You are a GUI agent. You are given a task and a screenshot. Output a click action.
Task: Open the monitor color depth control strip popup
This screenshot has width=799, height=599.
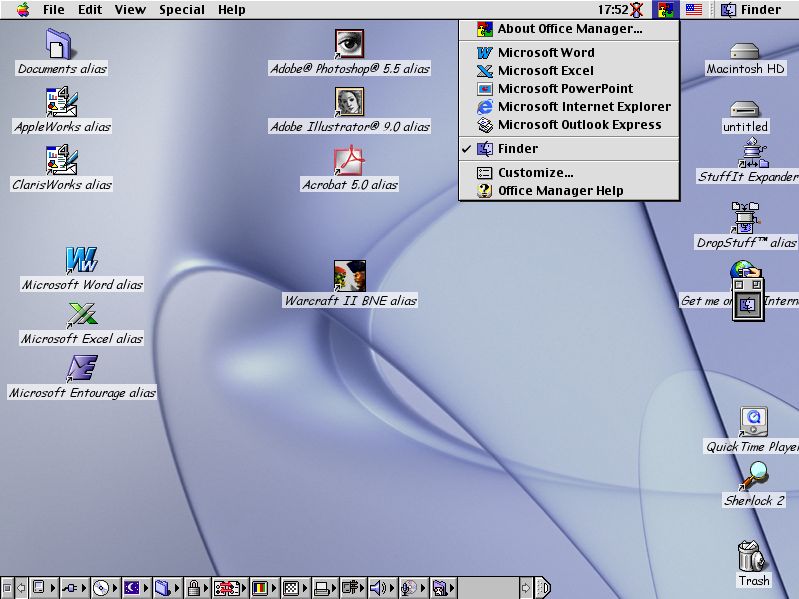click(x=264, y=588)
